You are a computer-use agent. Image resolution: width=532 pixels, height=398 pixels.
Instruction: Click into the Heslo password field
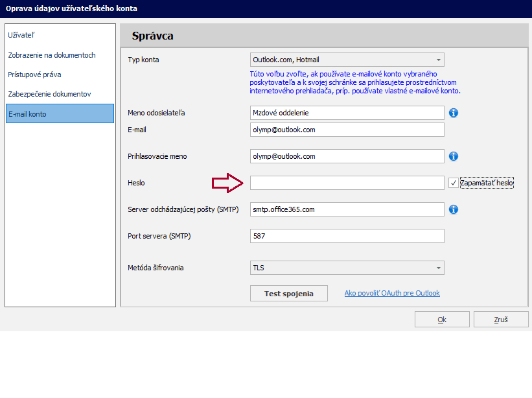[347, 183]
